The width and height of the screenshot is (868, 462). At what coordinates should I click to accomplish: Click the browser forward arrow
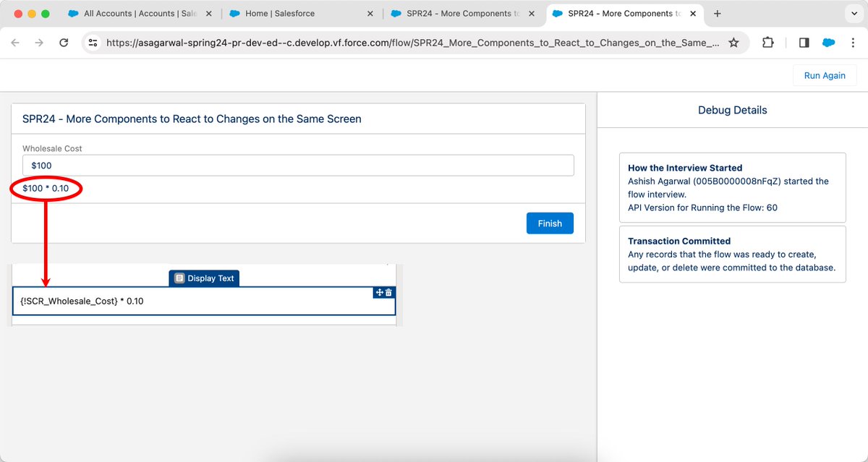(39, 43)
